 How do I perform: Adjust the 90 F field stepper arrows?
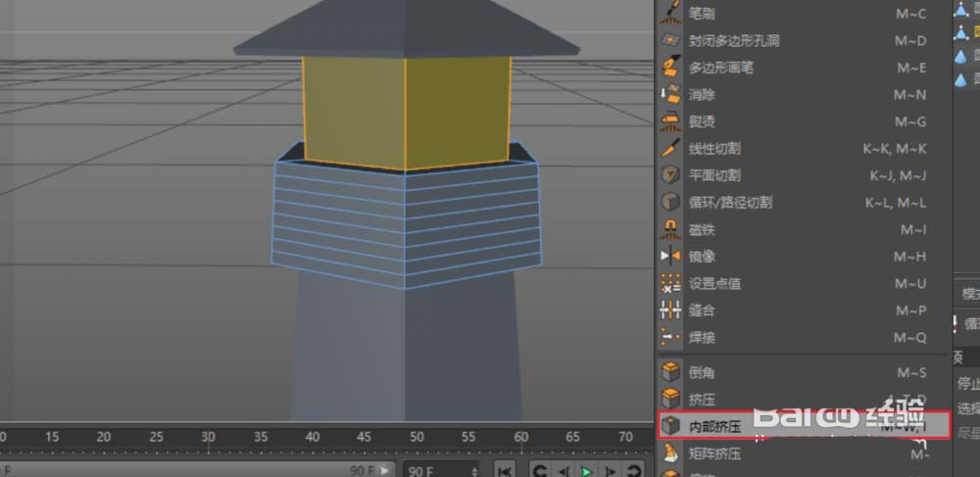point(475,470)
